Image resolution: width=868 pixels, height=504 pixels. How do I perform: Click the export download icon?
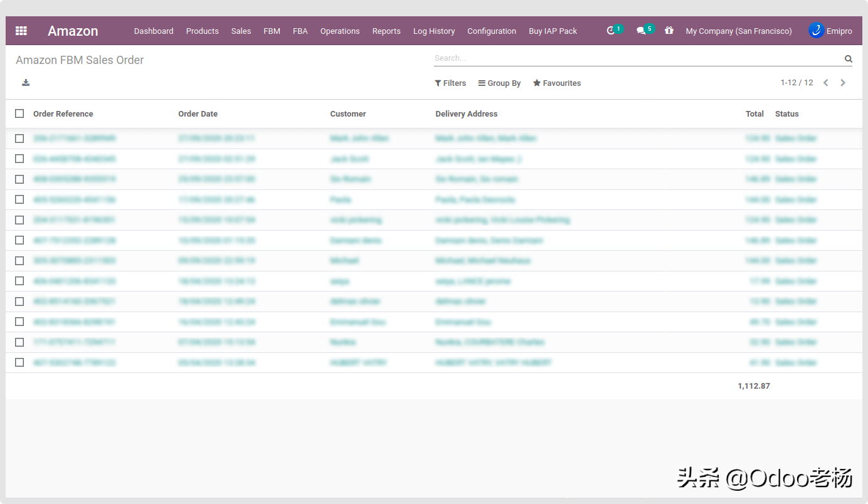[x=26, y=82]
